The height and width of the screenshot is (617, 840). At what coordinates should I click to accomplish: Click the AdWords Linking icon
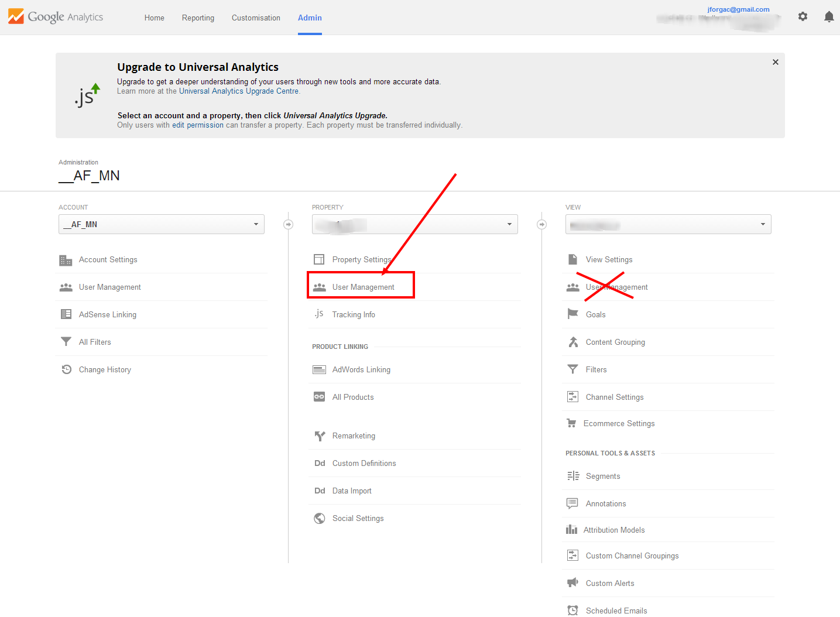point(319,369)
